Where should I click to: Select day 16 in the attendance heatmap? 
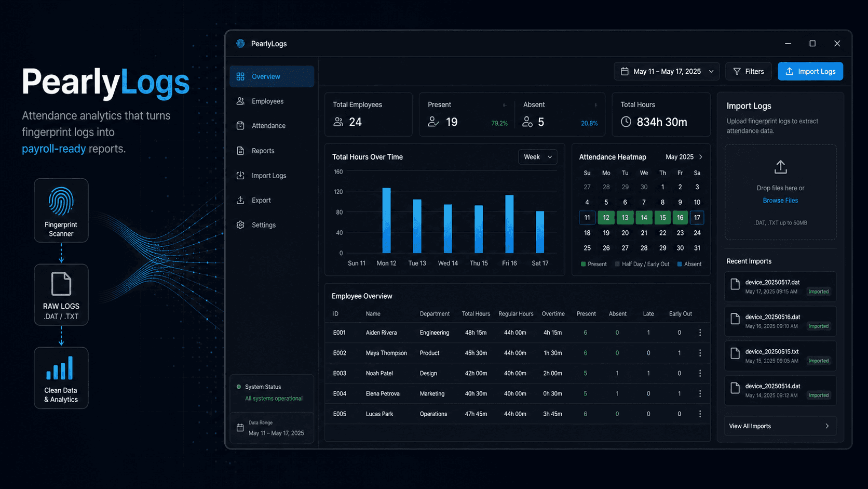click(680, 218)
